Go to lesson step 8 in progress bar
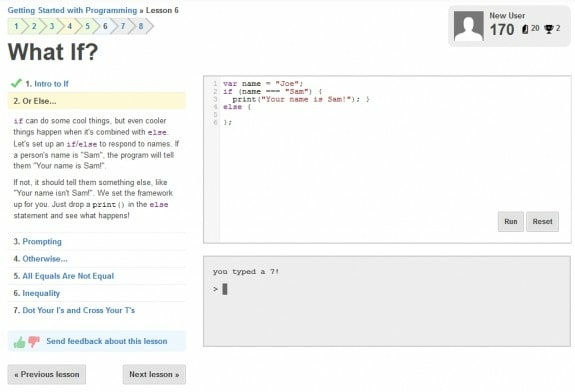This screenshot has width=575, height=392. 141,26
